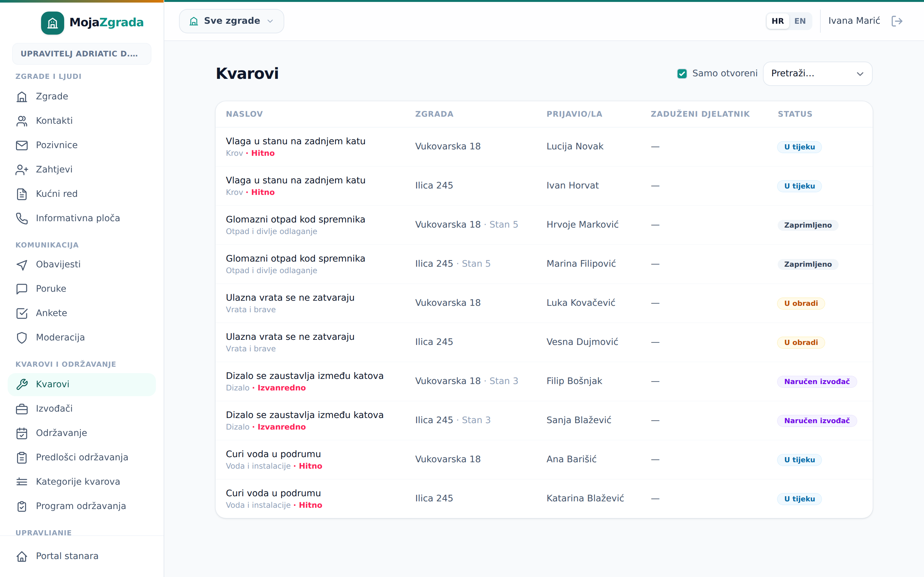Click the Izvođači briefcase icon
The image size is (924, 577).
(22, 409)
